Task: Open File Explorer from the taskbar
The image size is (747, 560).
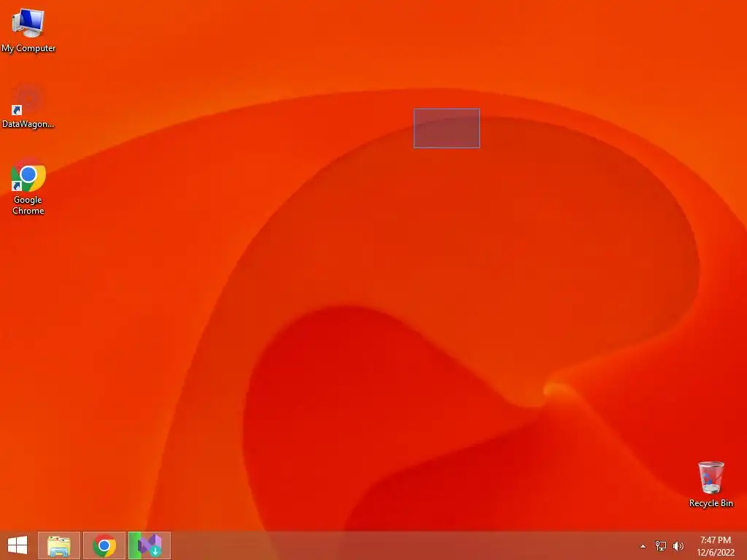Action: (x=59, y=545)
